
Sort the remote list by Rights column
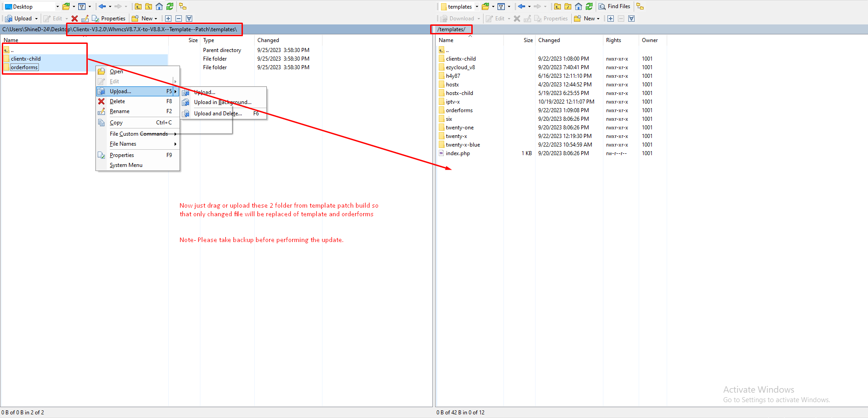(613, 40)
